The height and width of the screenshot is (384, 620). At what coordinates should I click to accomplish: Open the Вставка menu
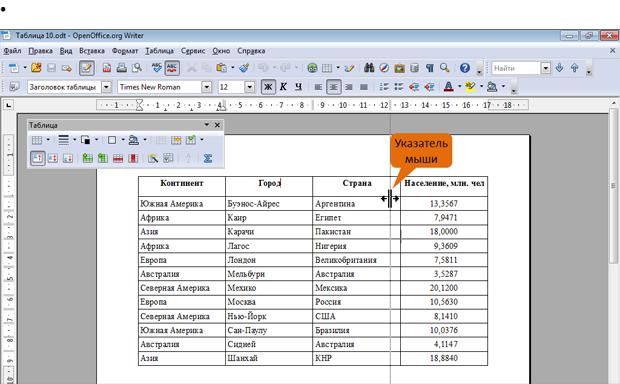click(92, 51)
